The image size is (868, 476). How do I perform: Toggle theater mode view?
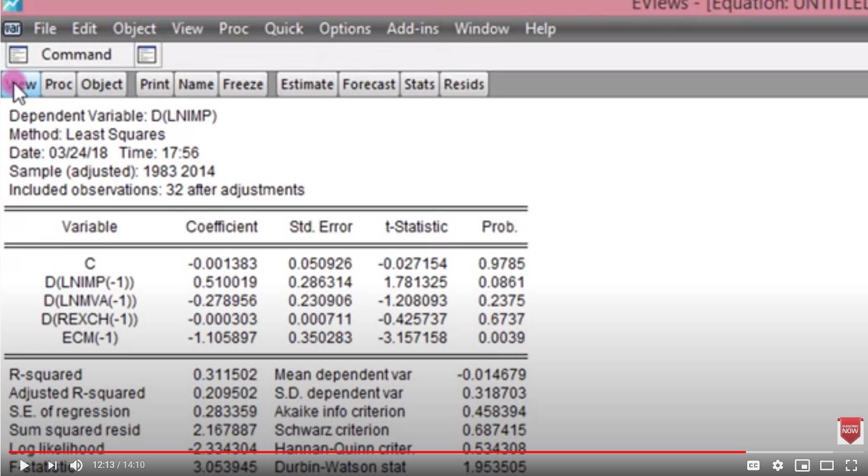click(x=827, y=465)
